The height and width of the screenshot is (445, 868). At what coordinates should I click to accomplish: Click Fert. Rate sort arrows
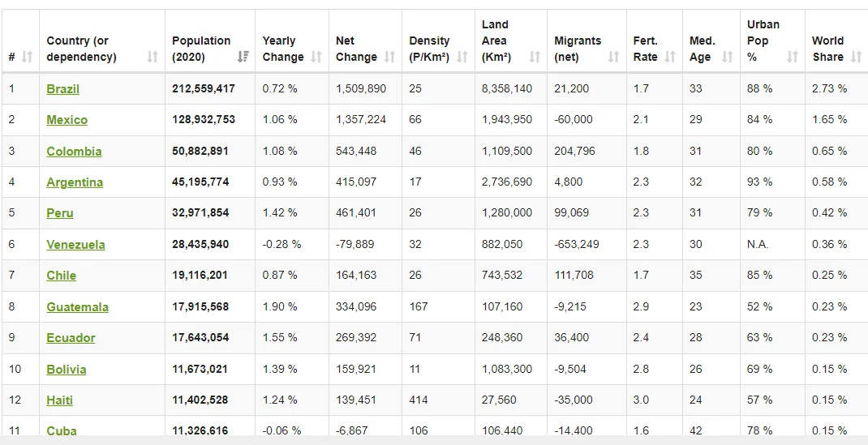coord(670,57)
